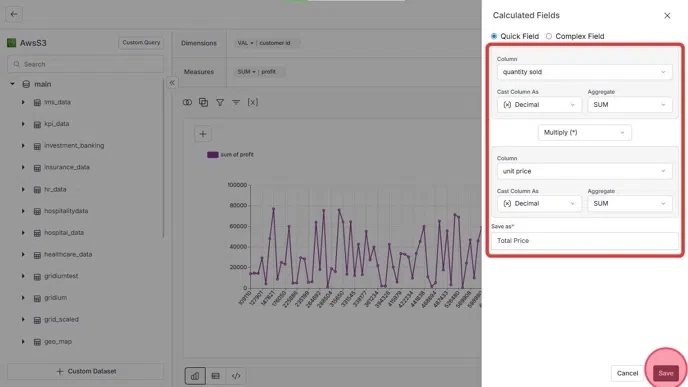Image resolution: width=688 pixels, height=387 pixels.
Task: Click the kpi_data table icon
Action: [x=37, y=124]
